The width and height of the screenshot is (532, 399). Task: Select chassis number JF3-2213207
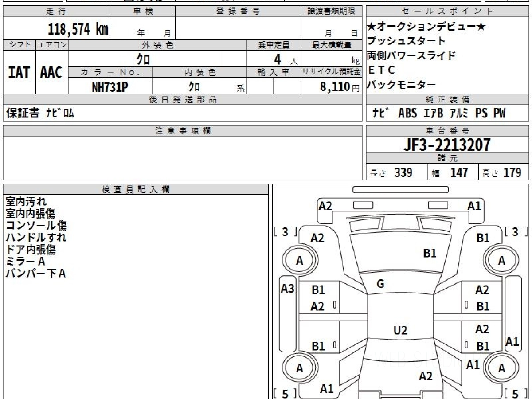coord(447,145)
